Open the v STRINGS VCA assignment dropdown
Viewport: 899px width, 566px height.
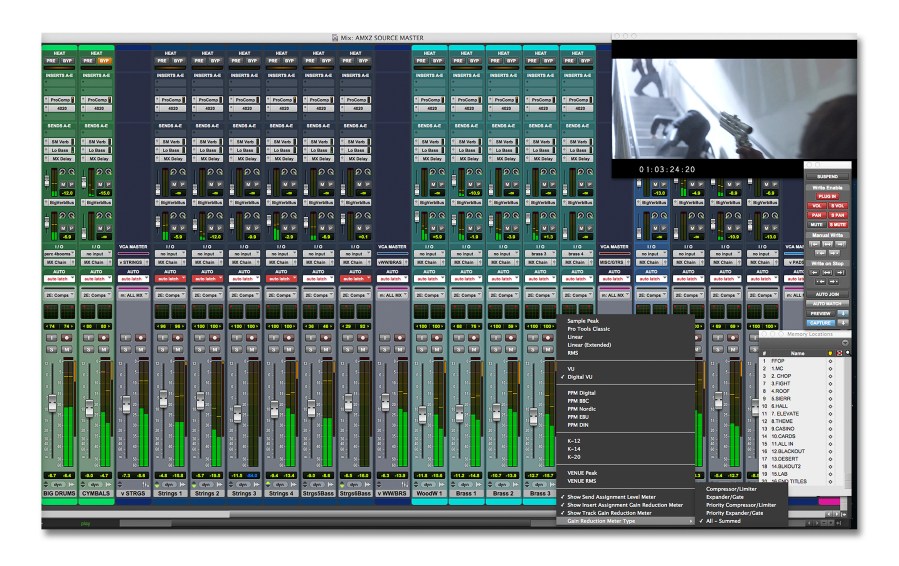(x=134, y=262)
